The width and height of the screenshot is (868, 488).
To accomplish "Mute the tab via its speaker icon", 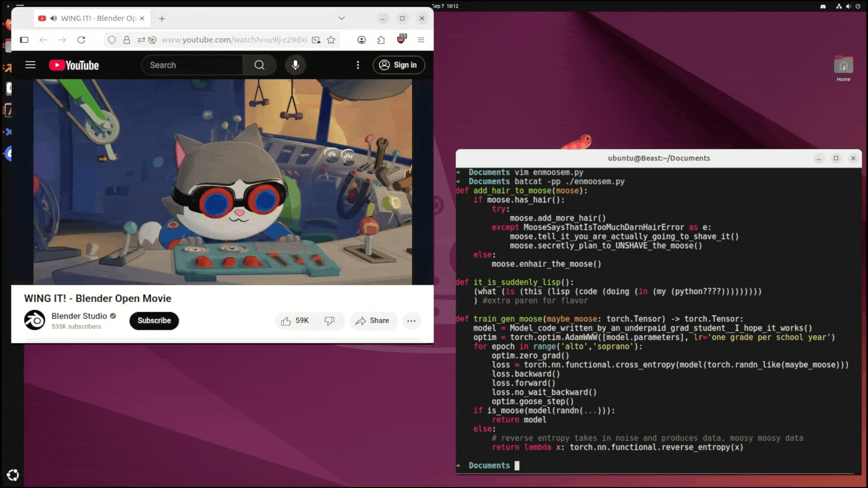I will [x=54, y=18].
